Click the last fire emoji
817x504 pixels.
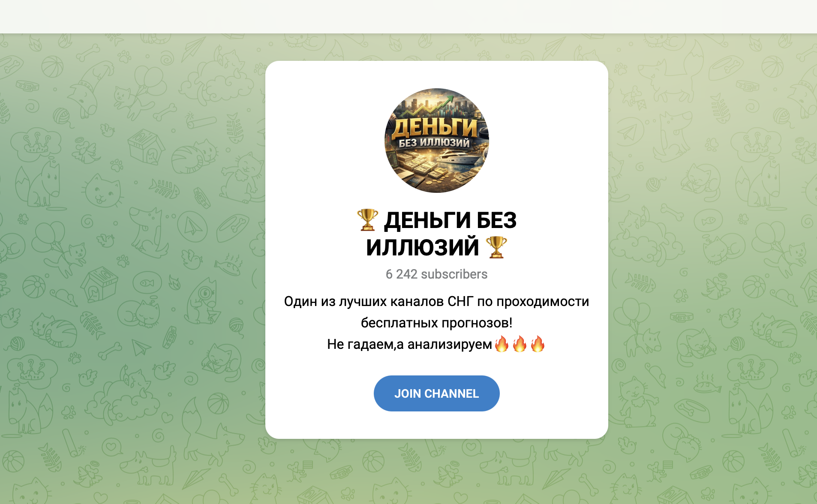pyautogui.click(x=538, y=344)
